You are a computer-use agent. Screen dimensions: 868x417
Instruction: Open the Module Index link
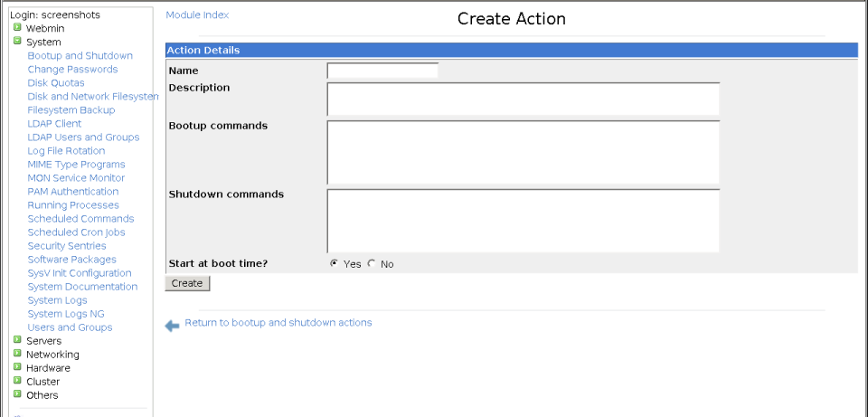[197, 15]
